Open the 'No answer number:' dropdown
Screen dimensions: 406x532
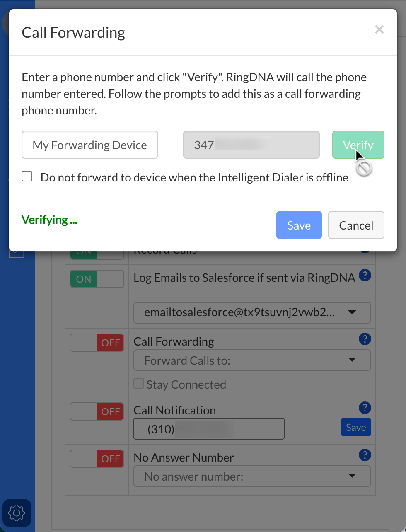coord(252,476)
